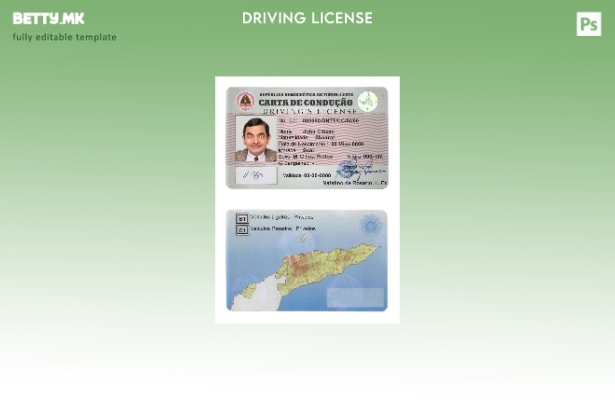This screenshot has height=400, width=615.
Task: Select the C1 category box
Action: click(x=241, y=229)
